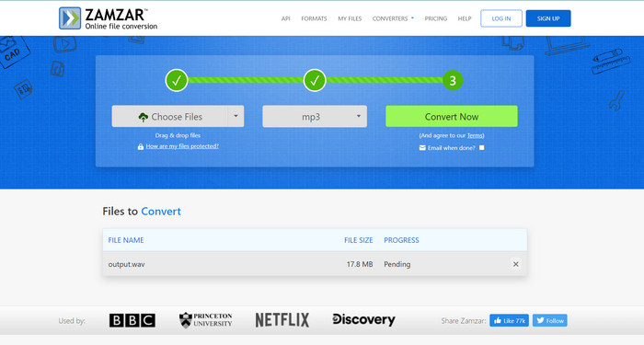
Task: Enable Email when done checkbox
Action: 482,147
